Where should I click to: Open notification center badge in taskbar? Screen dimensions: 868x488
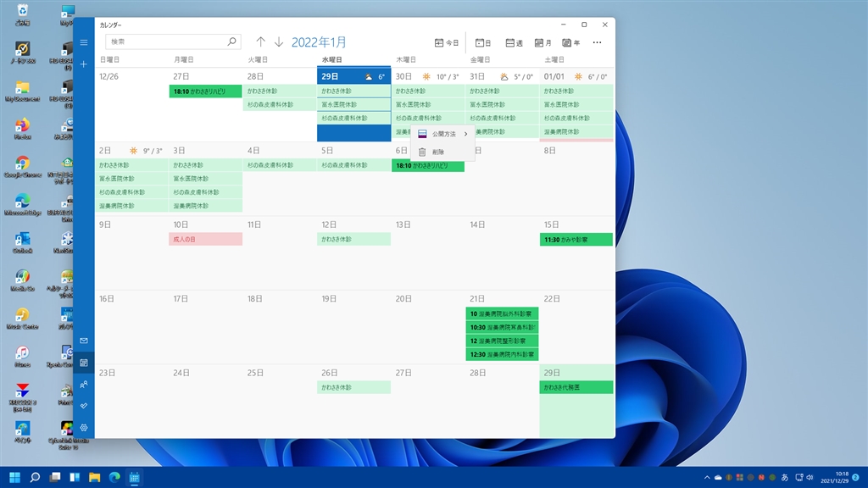click(856, 477)
